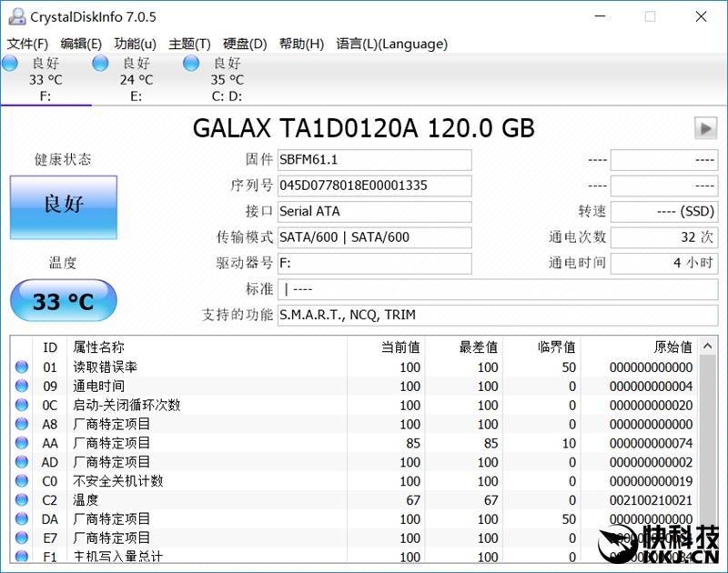Click status orb of attribute C0 row
Screen dimensions: 728x573
(x=22, y=481)
